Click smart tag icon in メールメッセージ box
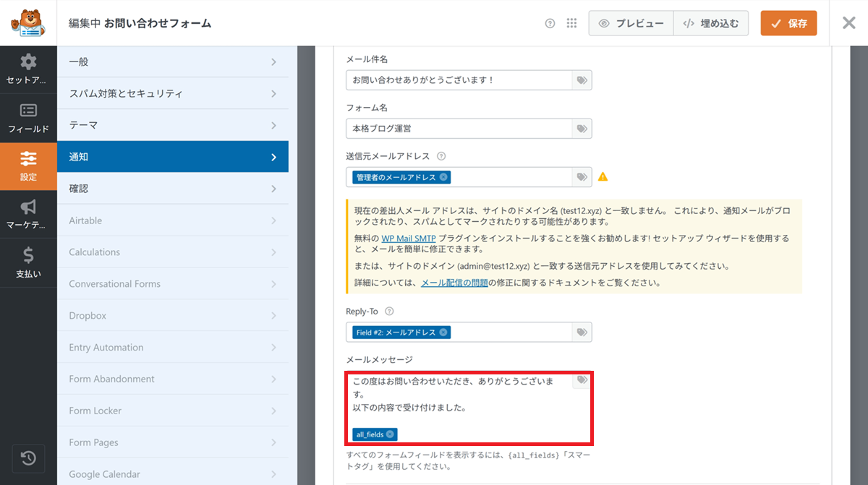 (582, 380)
